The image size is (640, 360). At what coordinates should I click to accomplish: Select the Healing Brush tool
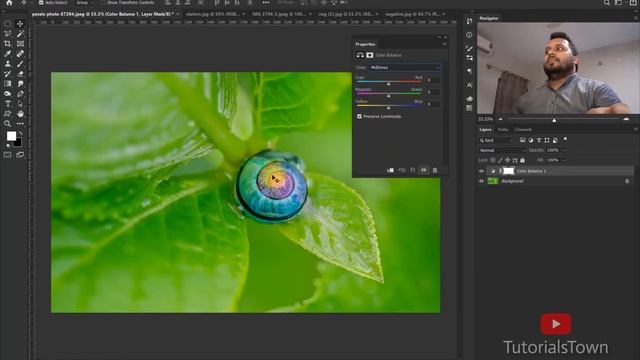(20, 53)
